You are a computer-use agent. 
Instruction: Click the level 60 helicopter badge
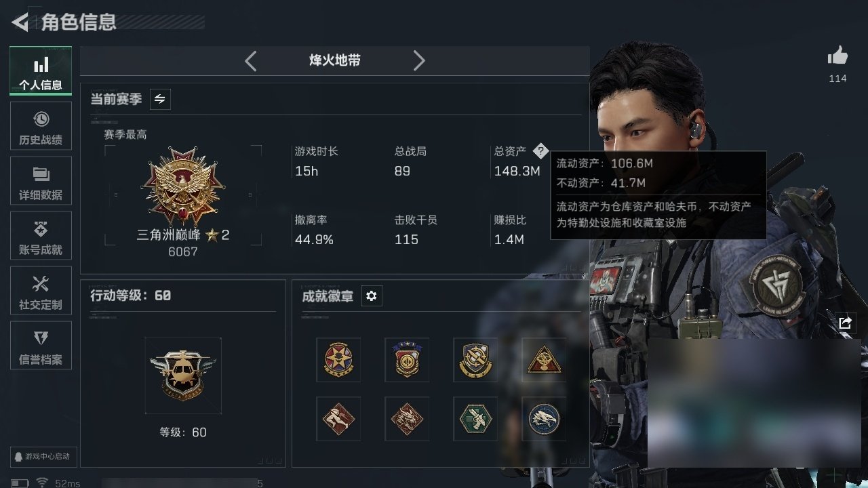(x=183, y=375)
